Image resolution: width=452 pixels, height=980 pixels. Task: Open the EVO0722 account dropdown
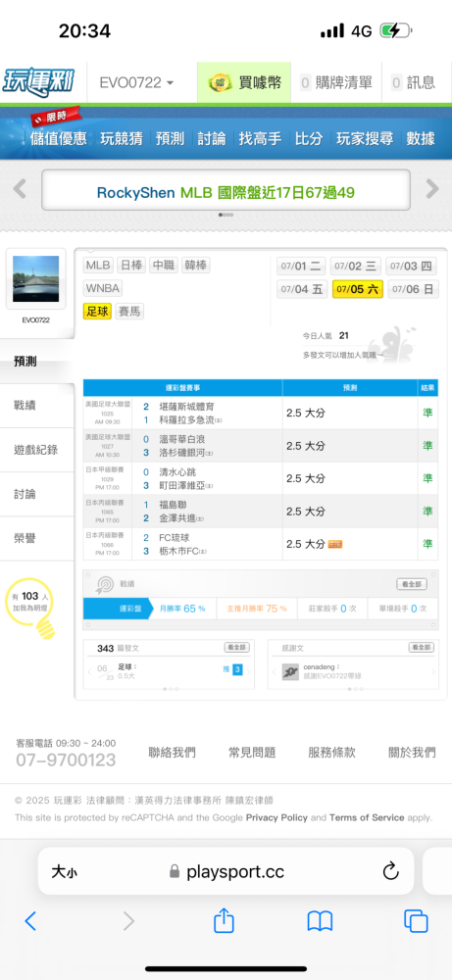(x=136, y=82)
